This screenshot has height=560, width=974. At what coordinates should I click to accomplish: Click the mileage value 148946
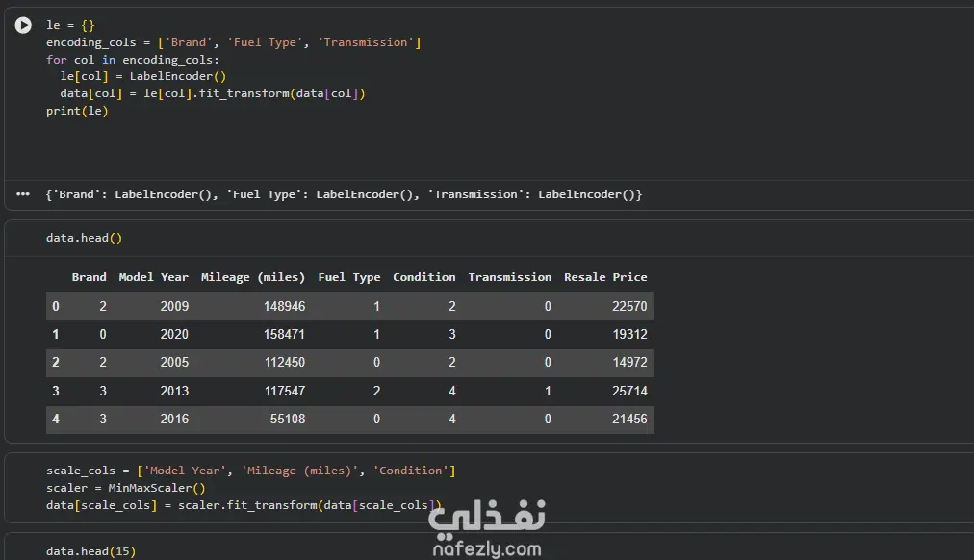[x=285, y=306]
